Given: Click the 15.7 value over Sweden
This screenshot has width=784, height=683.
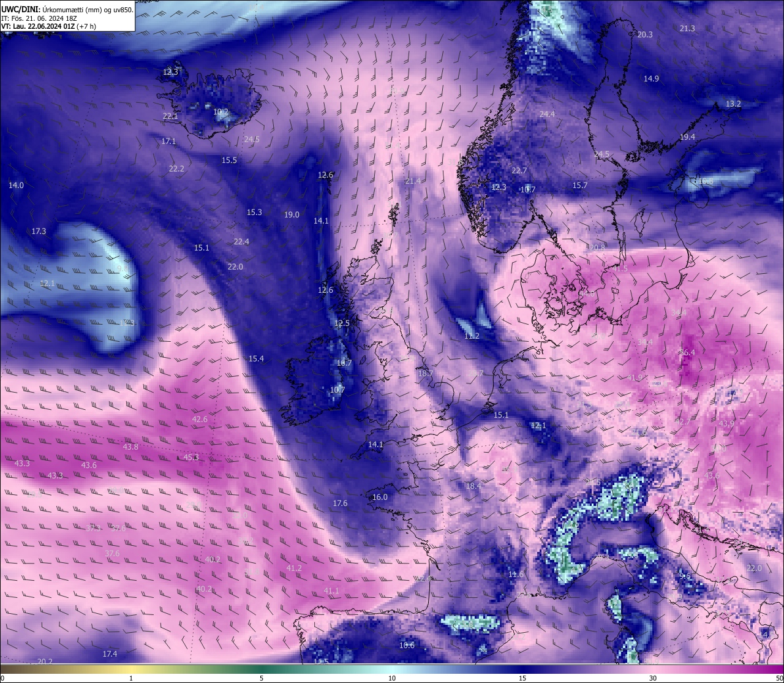Looking at the screenshot, I should [x=580, y=185].
